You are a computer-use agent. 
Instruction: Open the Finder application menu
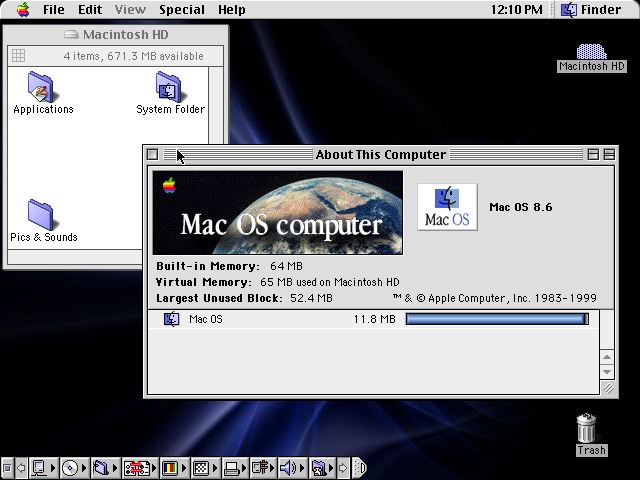[591, 9]
